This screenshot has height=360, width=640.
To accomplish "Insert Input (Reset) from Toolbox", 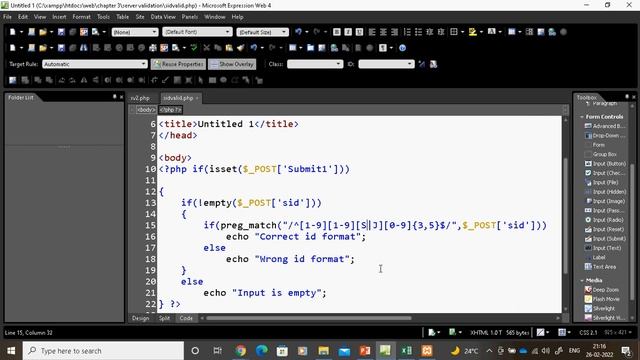I will point(604,229).
